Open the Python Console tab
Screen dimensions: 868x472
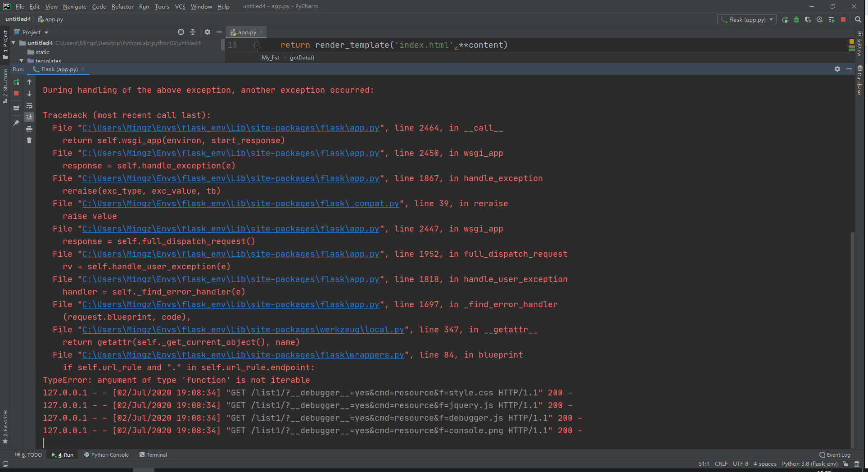tap(106, 455)
